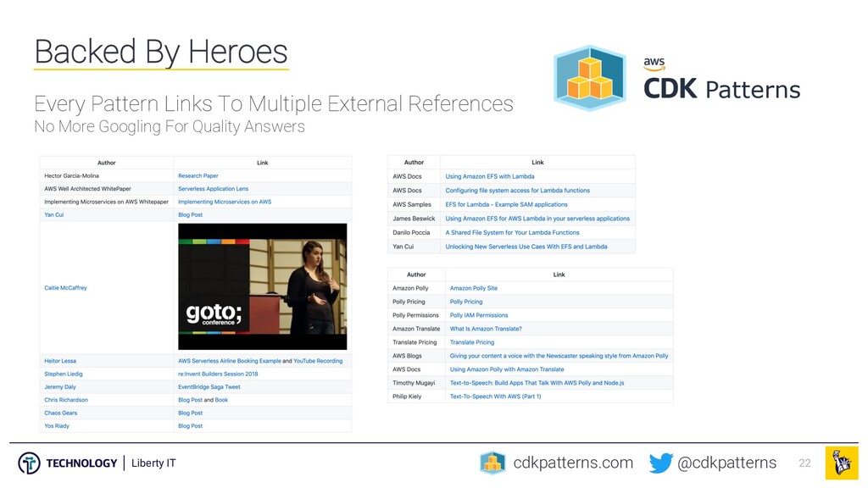868x488 pixels.
Task: Click the Heitor Lessa author link
Action: (60, 361)
